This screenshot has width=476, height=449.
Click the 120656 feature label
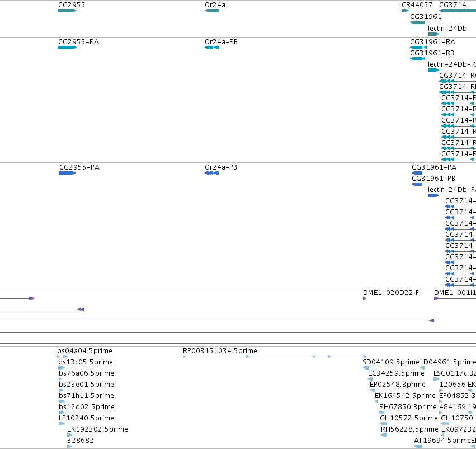453,385
